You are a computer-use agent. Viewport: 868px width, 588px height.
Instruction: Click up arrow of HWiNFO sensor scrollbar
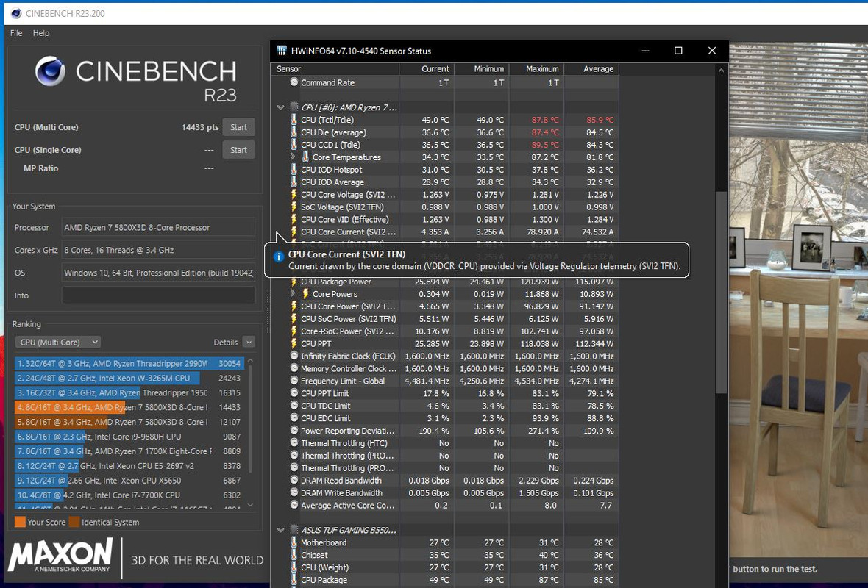(x=720, y=71)
